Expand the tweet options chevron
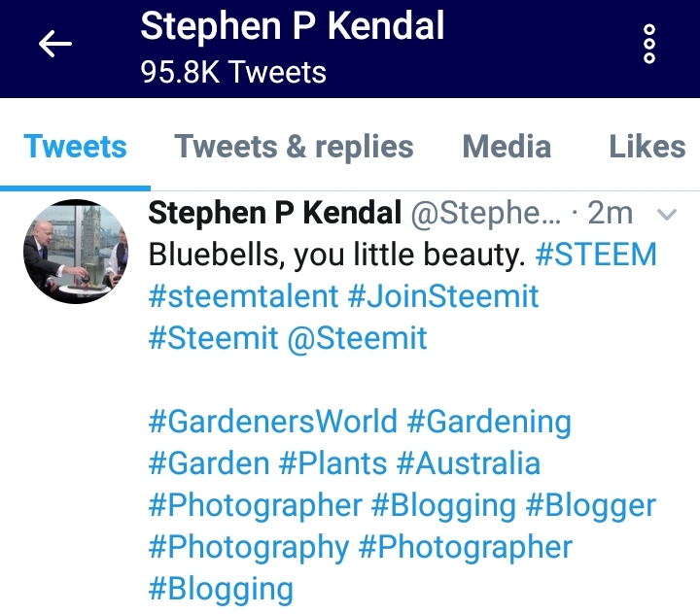Viewport: 700px width, 614px height. [667, 215]
